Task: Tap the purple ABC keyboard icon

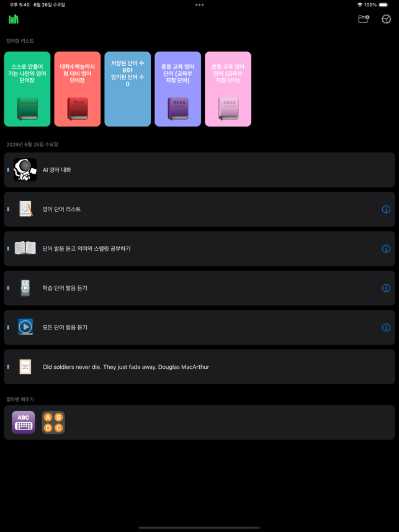Action: [24, 422]
